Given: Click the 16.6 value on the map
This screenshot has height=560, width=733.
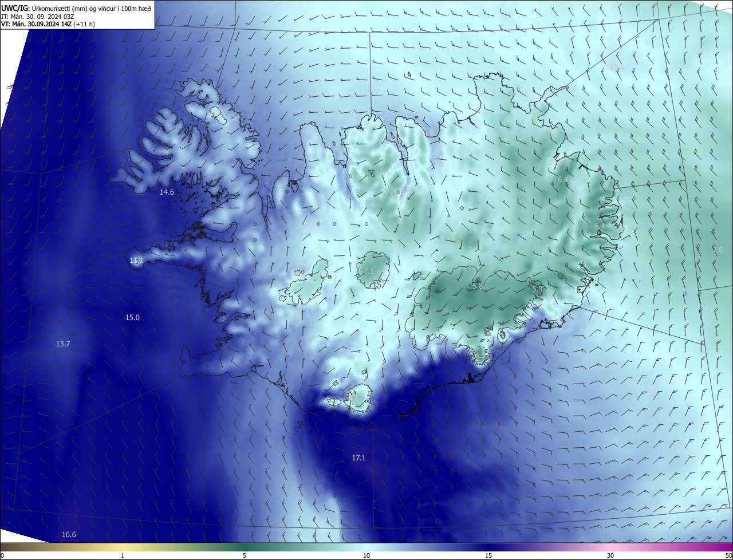Looking at the screenshot, I should pyautogui.click(x=69, y=535).
